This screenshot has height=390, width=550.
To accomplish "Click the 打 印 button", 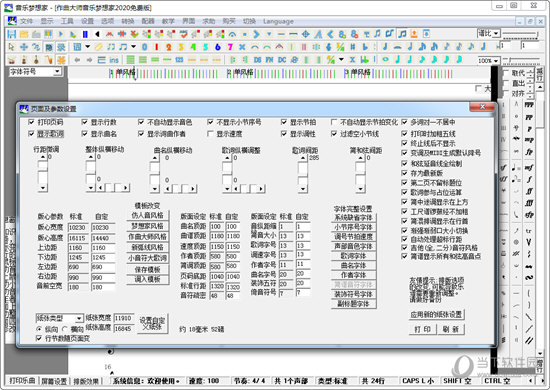I will [x=423, y=329].
